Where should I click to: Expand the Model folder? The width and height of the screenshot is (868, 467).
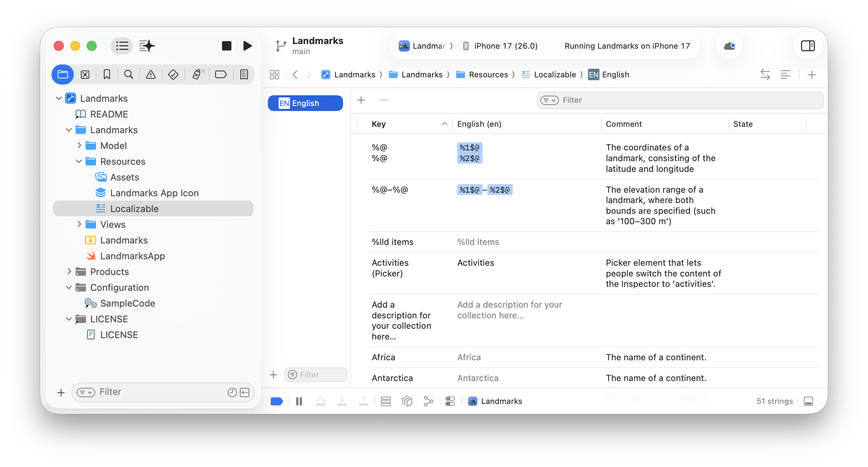tap(79, 145)
